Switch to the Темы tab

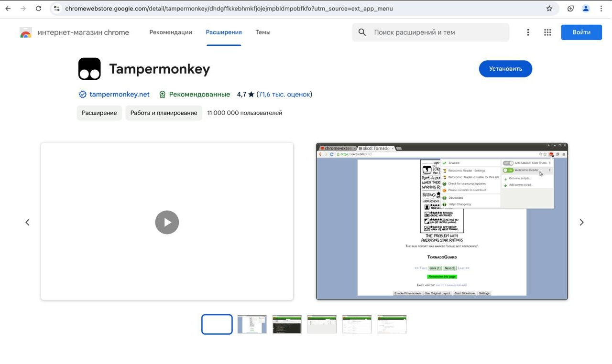pyautogui.click(x=262, y=32)
